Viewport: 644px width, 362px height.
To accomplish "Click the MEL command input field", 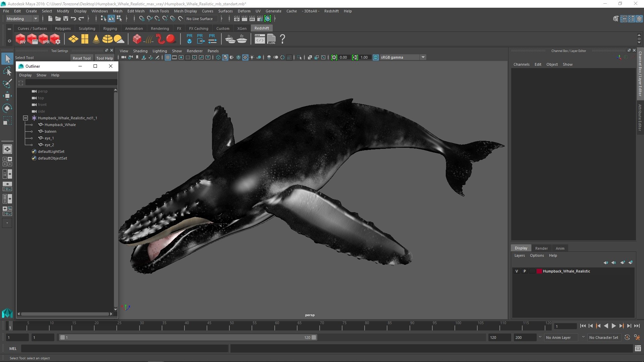I will [x=124, y=349].
